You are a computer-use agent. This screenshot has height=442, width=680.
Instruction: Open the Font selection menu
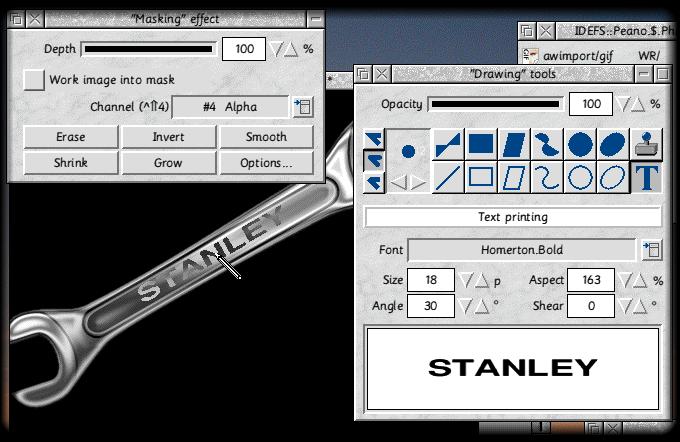tap(652, 250)
